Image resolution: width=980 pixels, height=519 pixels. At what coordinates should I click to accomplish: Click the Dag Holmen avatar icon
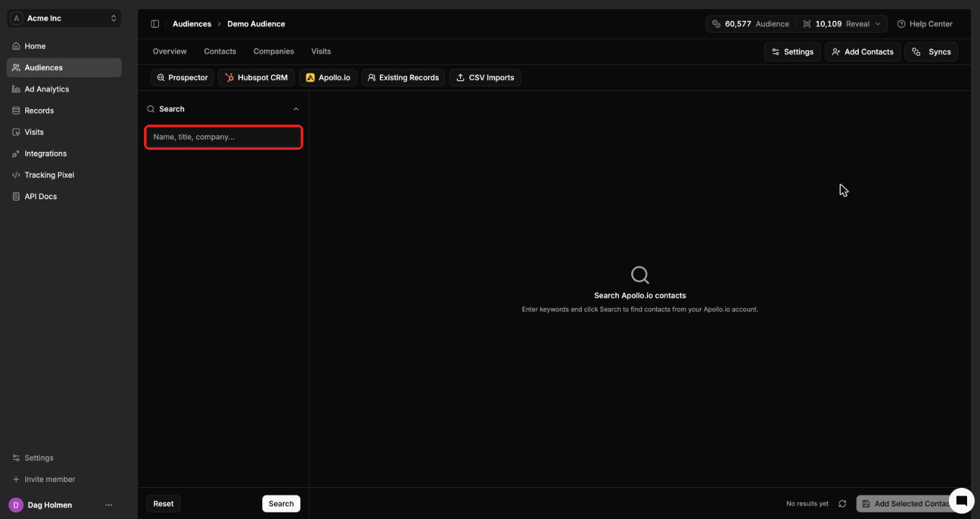[x=16, y=505]
